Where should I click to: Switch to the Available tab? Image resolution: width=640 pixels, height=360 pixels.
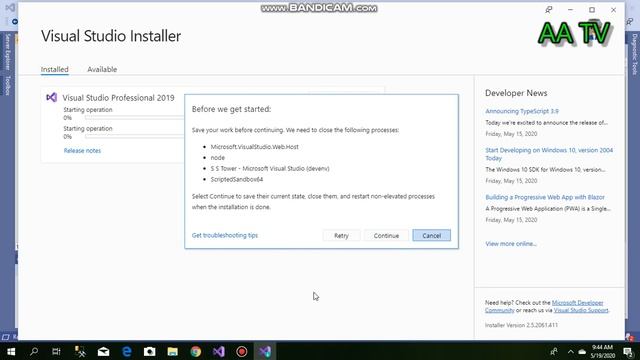tap(102, 69)
